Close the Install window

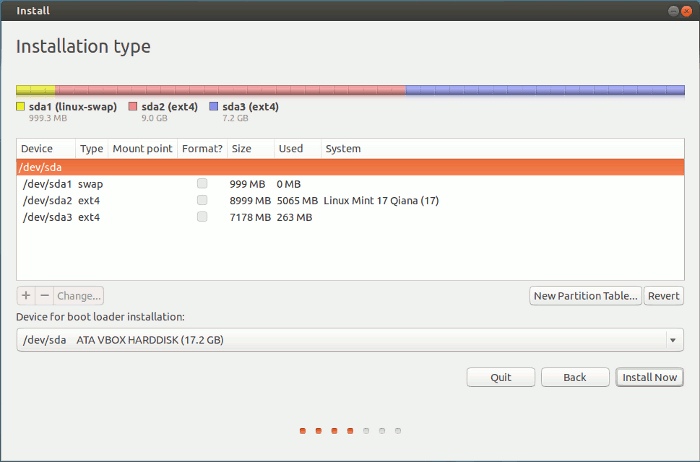click(x=685, y=10)
